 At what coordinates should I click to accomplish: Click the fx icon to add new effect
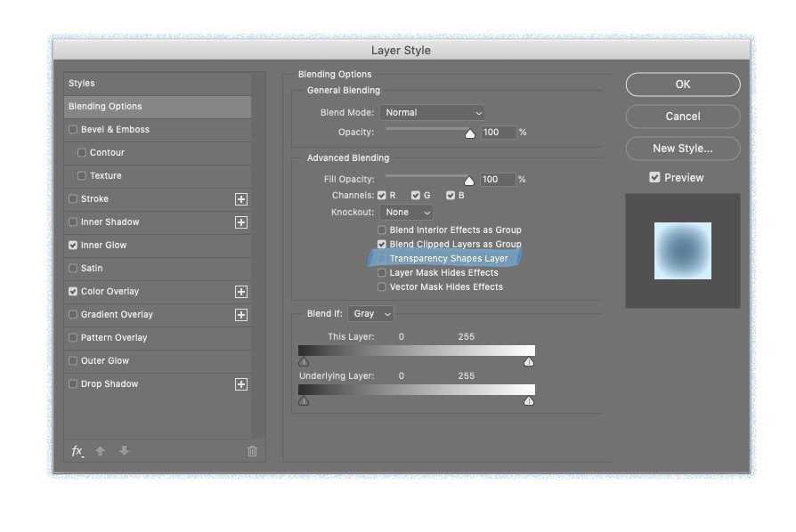tap(76, 448)
